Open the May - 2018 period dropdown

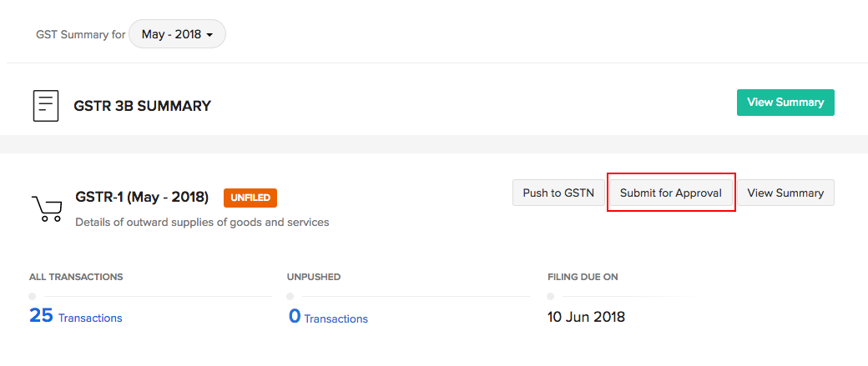tap(177, 34)
